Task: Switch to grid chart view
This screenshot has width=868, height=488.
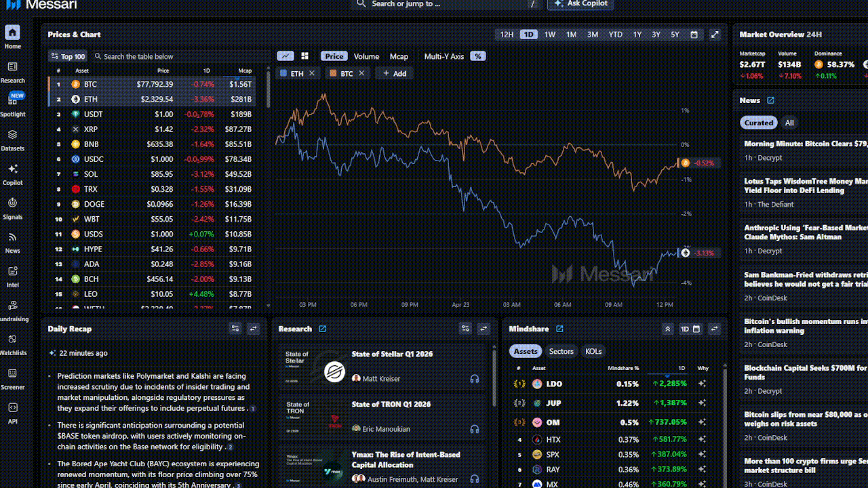Action: pyautogui.click(x=305, y=56)
